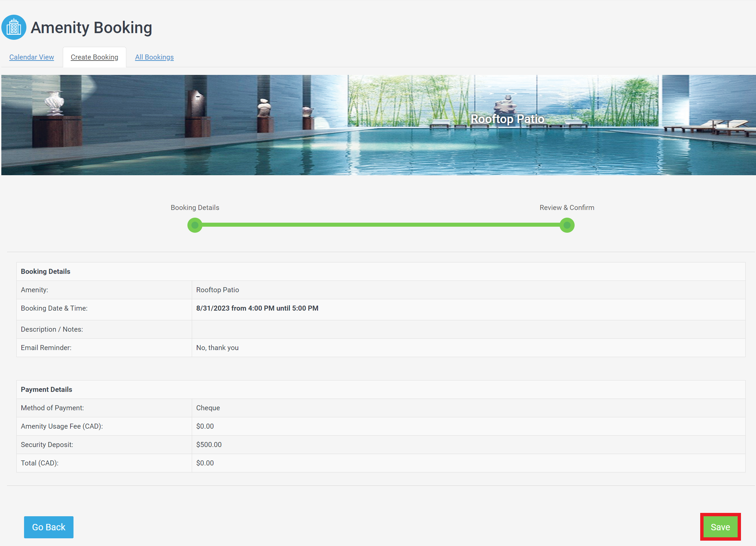This screenshot has width=756, height=546.
Task: Click the 'Amenity Usage Fee (CAD):' label
Action: point(62,426)
